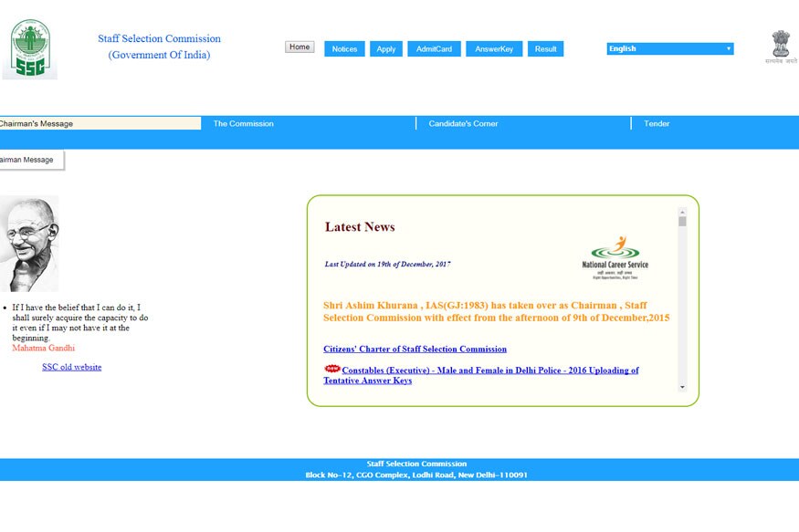
Task: Open the Candidate's Corner menu
Action: 524,123
